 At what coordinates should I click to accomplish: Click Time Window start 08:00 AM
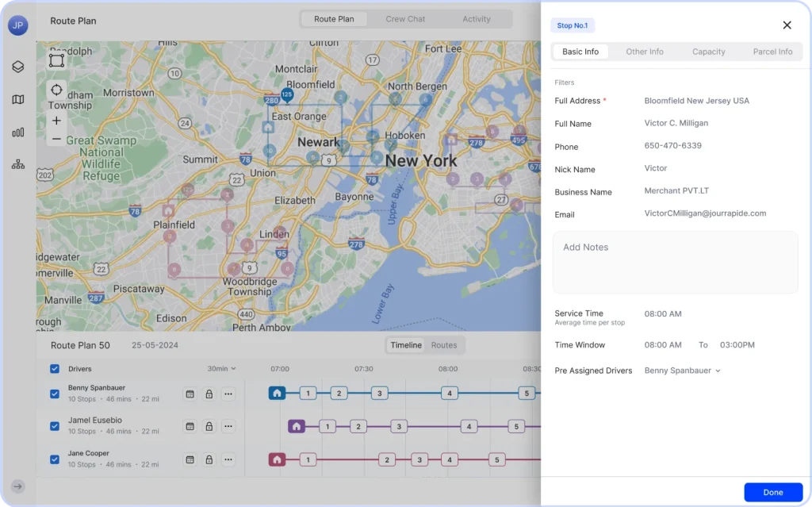[663, 345]
